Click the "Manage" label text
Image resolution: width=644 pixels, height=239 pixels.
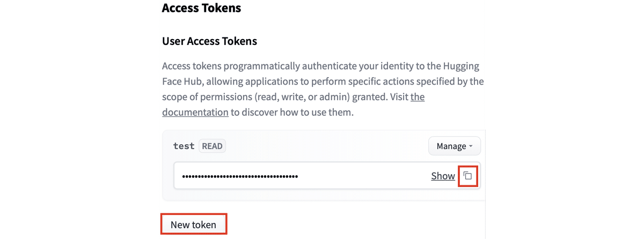451,146
